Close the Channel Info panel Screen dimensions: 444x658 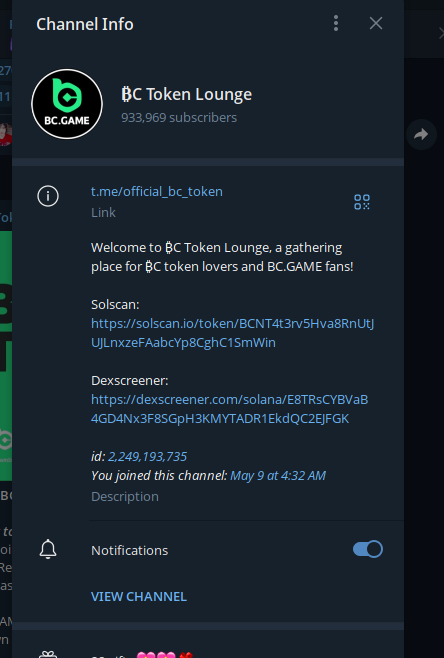[x=376, y=24]
